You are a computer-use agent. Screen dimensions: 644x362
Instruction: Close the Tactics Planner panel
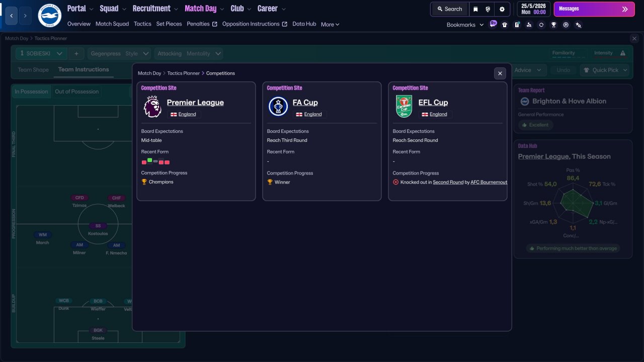pos(634,38)
